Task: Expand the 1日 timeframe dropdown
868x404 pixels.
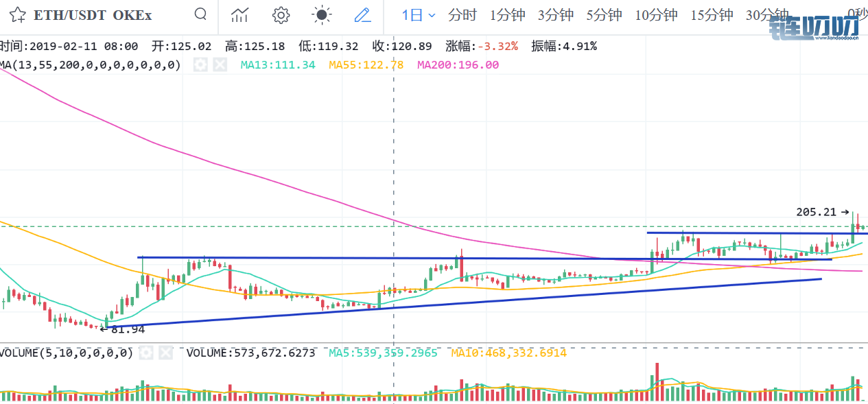Action: [x=419, y=14]
